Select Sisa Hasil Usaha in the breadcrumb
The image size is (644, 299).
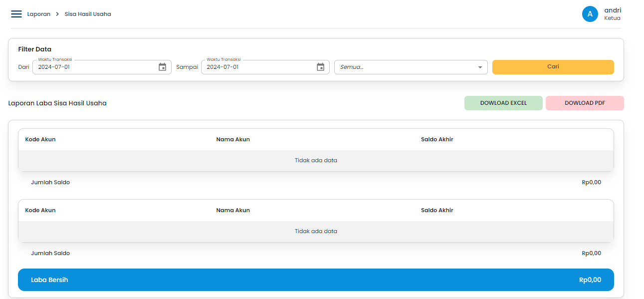click(x=88, y=14)
